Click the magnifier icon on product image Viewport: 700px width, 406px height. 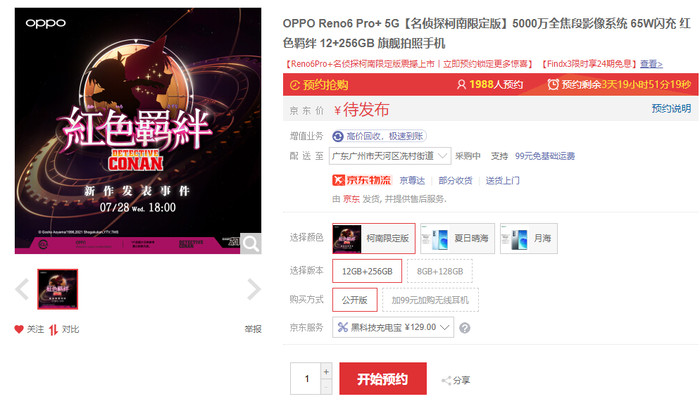pos(250,243)
